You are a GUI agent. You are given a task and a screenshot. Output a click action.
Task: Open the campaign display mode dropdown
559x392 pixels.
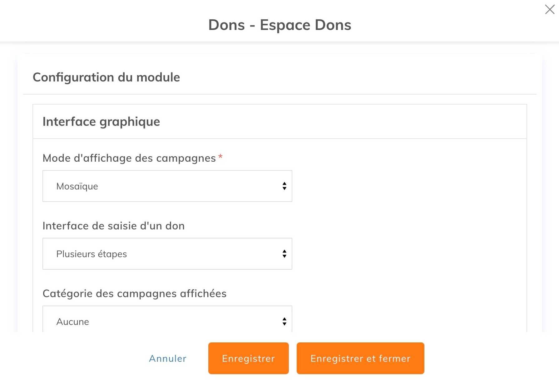(x=167, y=186)
